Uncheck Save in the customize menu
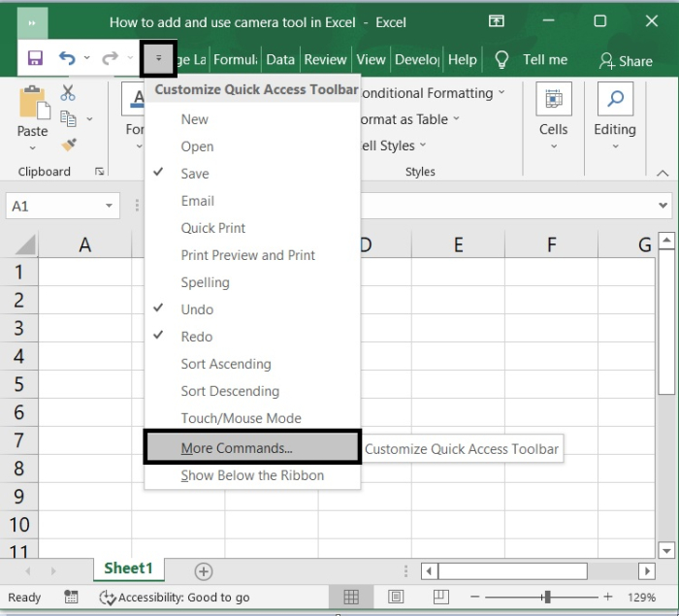Image resolution: width=679 pixels, height=616 pixels. click(x=195, y=174)
